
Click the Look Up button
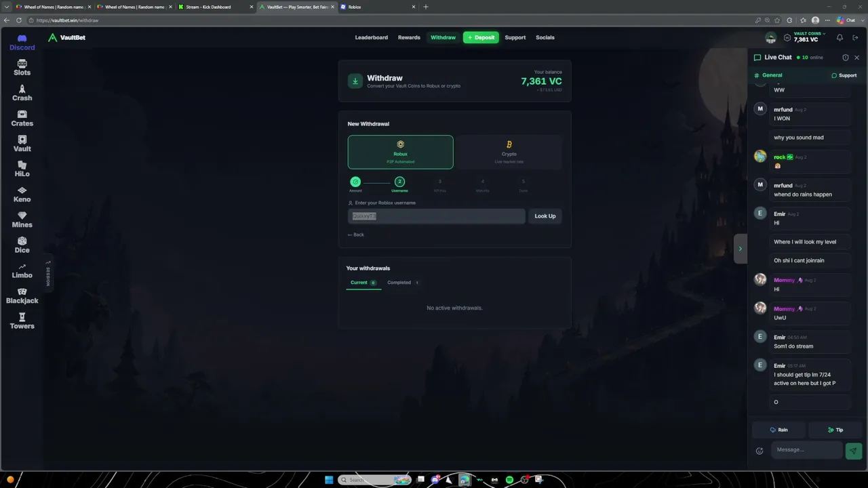(x=545, y=216)
